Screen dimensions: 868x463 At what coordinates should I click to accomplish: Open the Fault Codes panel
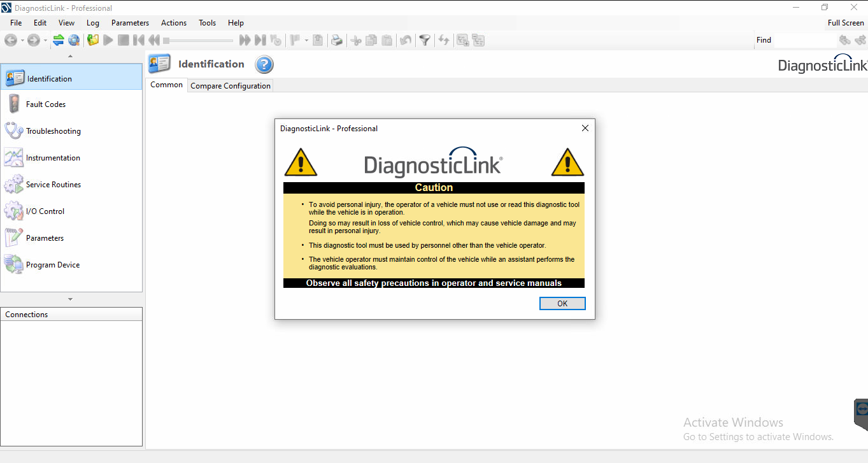[71, 104]
